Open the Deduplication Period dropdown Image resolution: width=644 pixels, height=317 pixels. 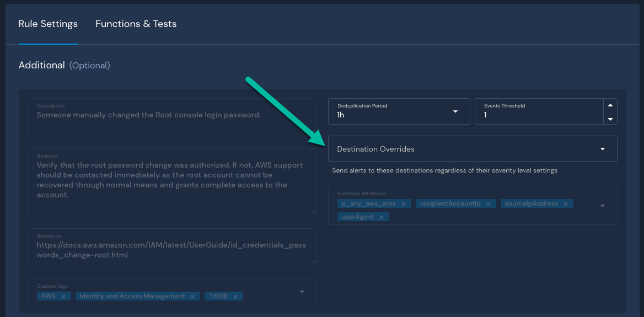(399, 111)
